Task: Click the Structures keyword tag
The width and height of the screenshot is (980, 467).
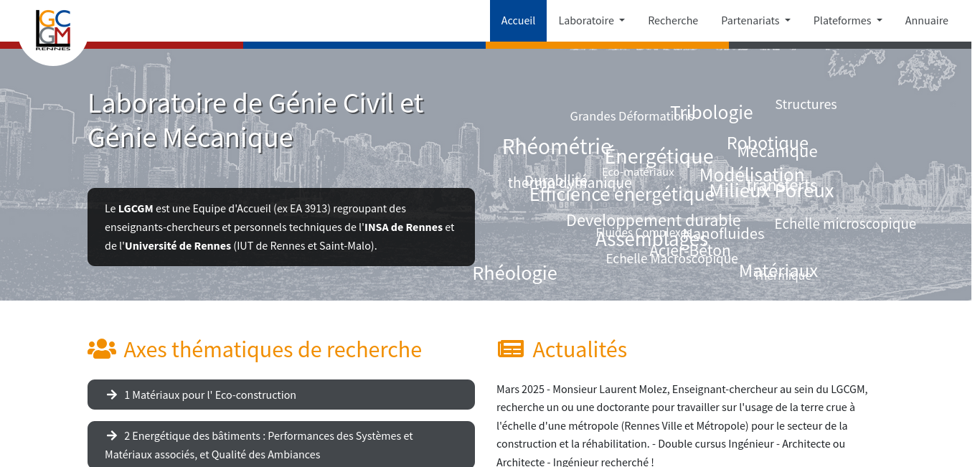Action: click(806, 105)
